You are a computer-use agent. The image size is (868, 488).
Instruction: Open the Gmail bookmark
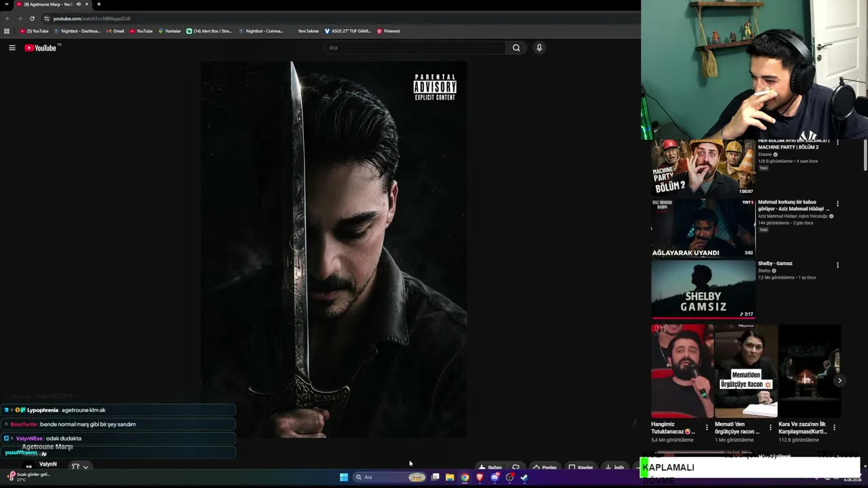(x=115, y=31)
